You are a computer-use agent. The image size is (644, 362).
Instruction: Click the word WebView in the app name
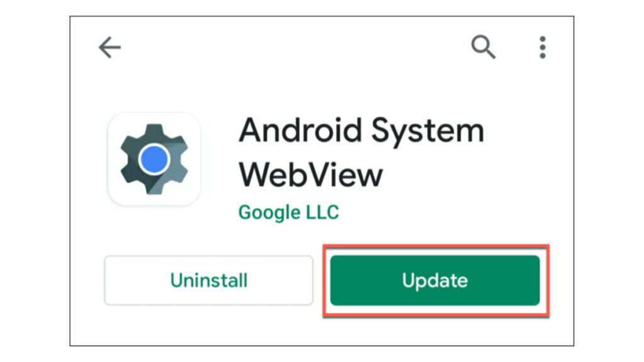[311, 175]
